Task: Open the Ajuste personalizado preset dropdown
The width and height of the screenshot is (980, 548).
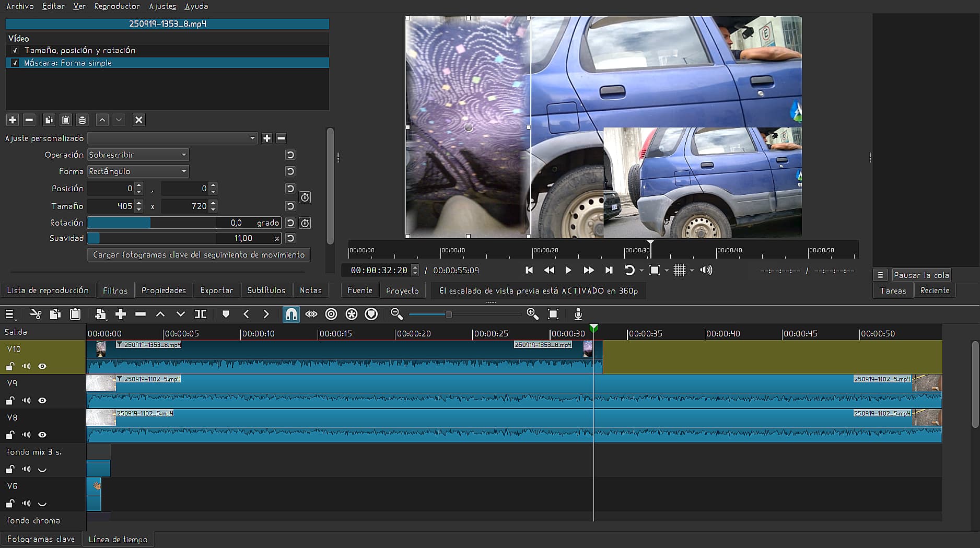Action: click(172, 138)
